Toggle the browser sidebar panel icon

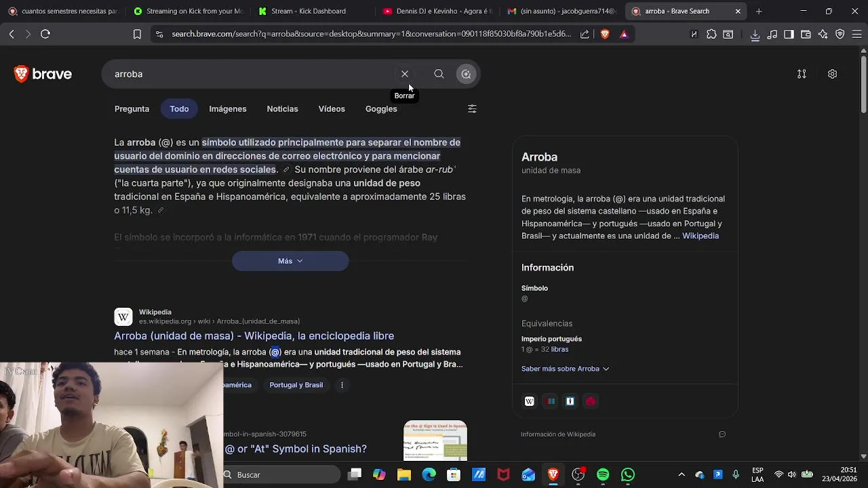coord(789,34)
